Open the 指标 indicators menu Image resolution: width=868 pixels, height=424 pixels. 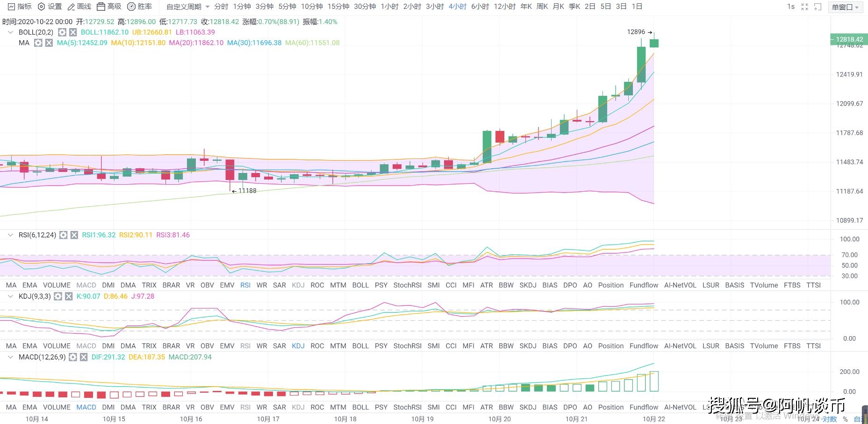(x=20, y=7)
